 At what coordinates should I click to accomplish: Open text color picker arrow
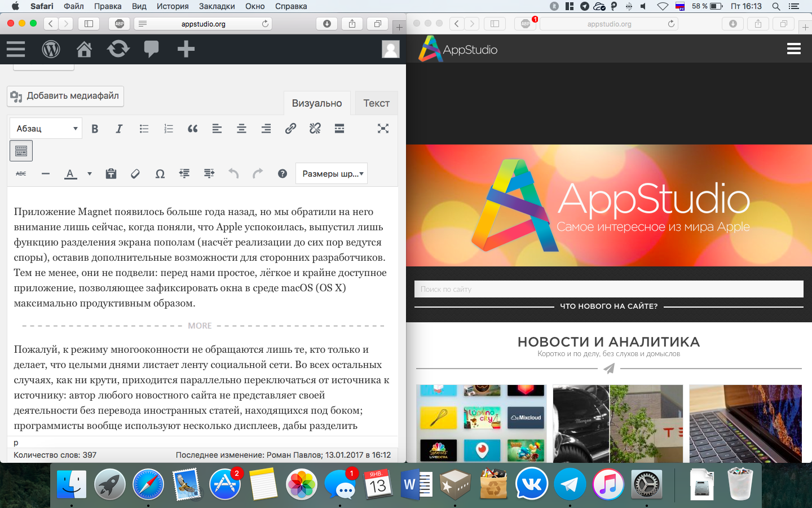click(90, 174)
